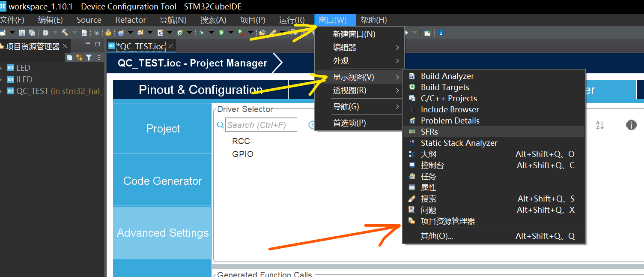
Task: Click the green bug Debug icon
Action: pos(202,33)
